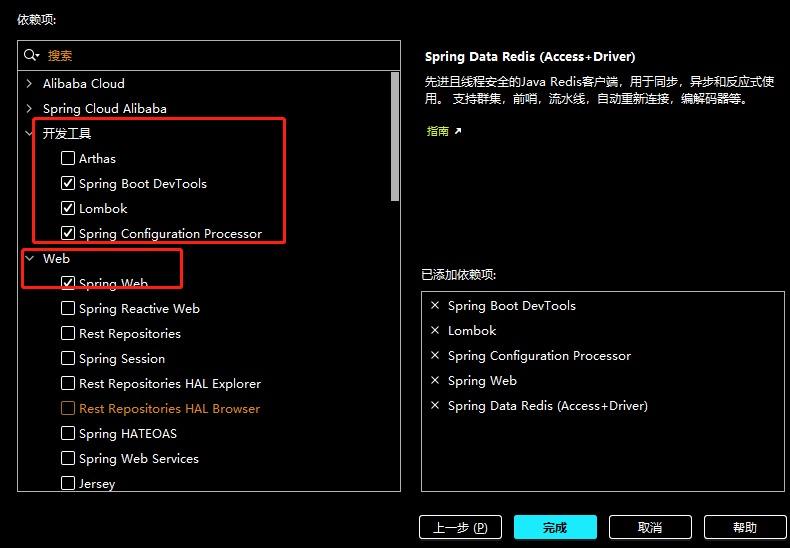Select Spring Web entry in added dependencies
This screenshot has height=548, width=790.
coord(482,381)
